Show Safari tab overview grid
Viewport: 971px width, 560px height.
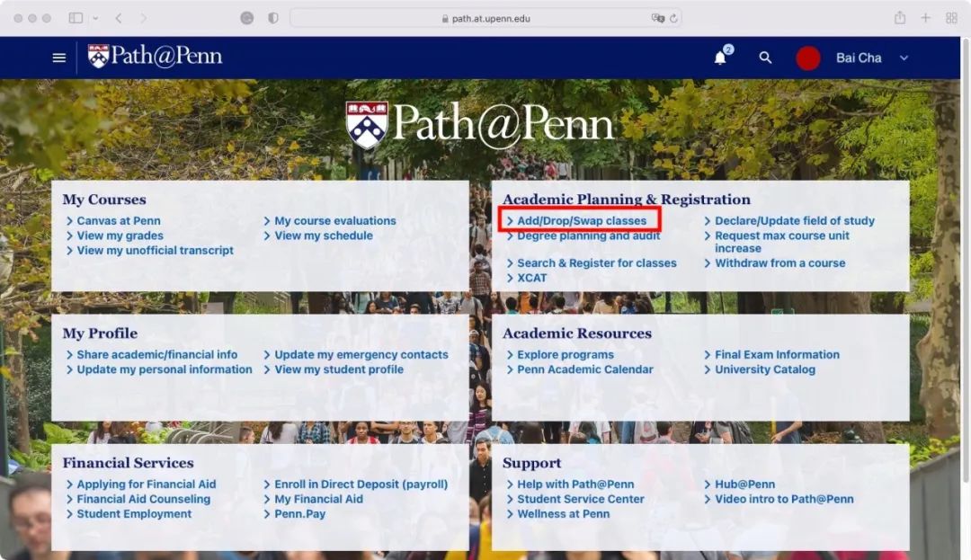coord(952,18)
